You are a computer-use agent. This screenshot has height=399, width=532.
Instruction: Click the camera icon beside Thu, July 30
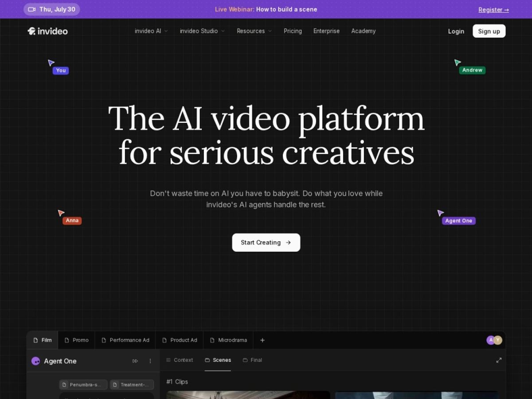point(31,9)
